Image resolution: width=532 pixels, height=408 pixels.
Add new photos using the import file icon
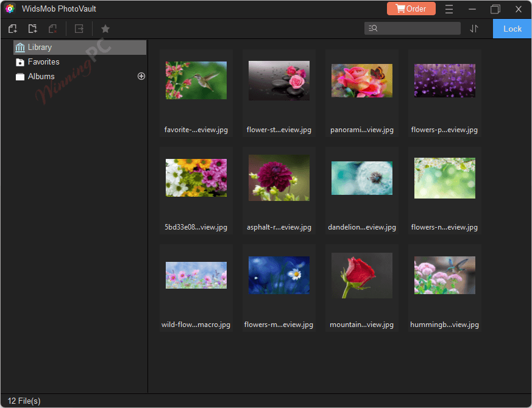(12, 29)
